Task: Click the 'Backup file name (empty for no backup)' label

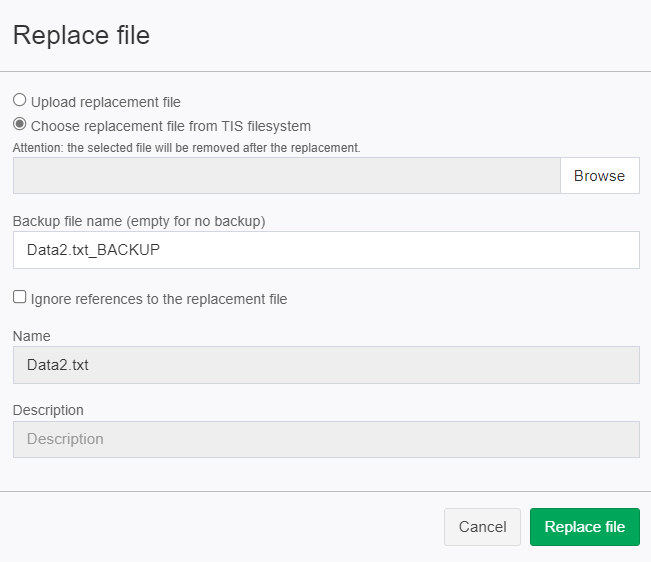Action: [x=139, y=221]
